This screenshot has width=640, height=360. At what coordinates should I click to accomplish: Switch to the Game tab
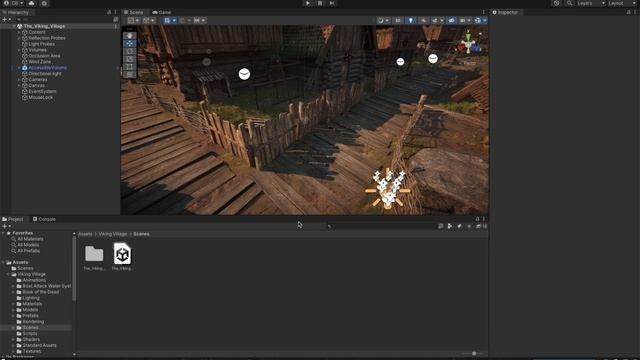(x=162, y=12)
